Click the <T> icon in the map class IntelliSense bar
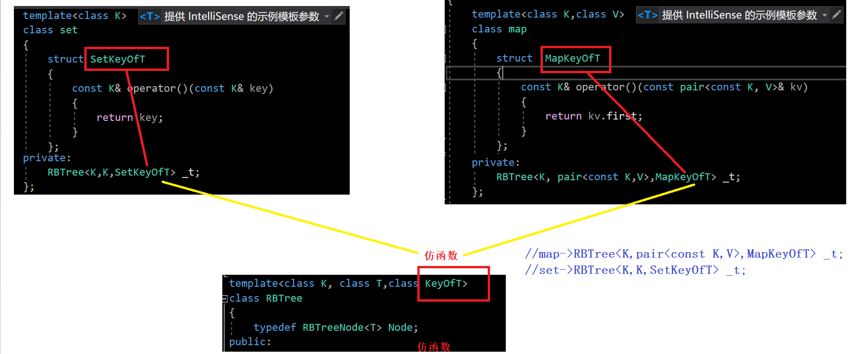Screen dimensions: 868x354 point(648,15)
